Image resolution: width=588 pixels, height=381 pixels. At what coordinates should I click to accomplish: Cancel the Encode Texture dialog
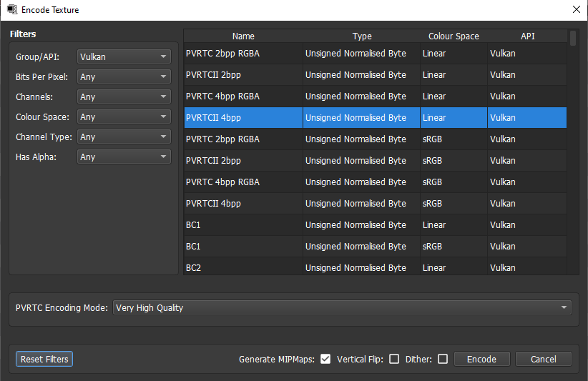point(544,359)
